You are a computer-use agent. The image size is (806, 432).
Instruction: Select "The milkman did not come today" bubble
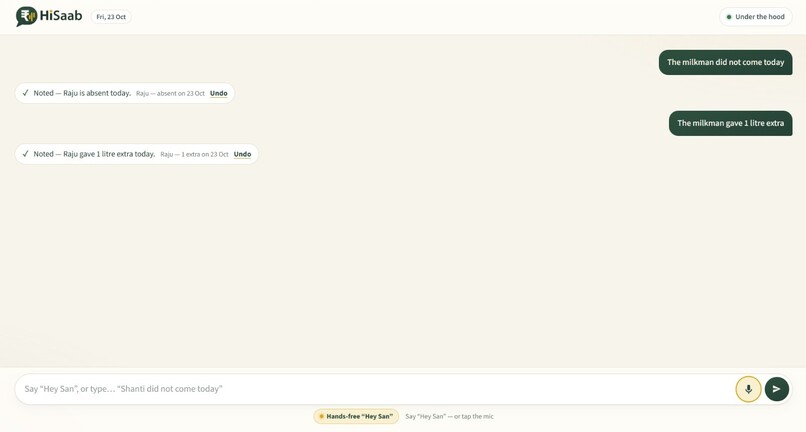tap(725, 62)
